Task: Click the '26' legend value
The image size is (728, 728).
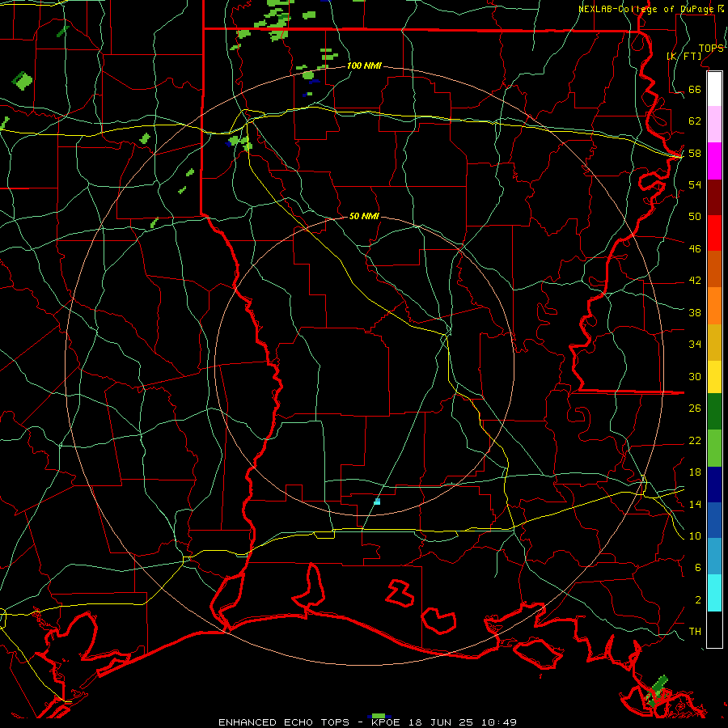Action: (x=695, y=408)
